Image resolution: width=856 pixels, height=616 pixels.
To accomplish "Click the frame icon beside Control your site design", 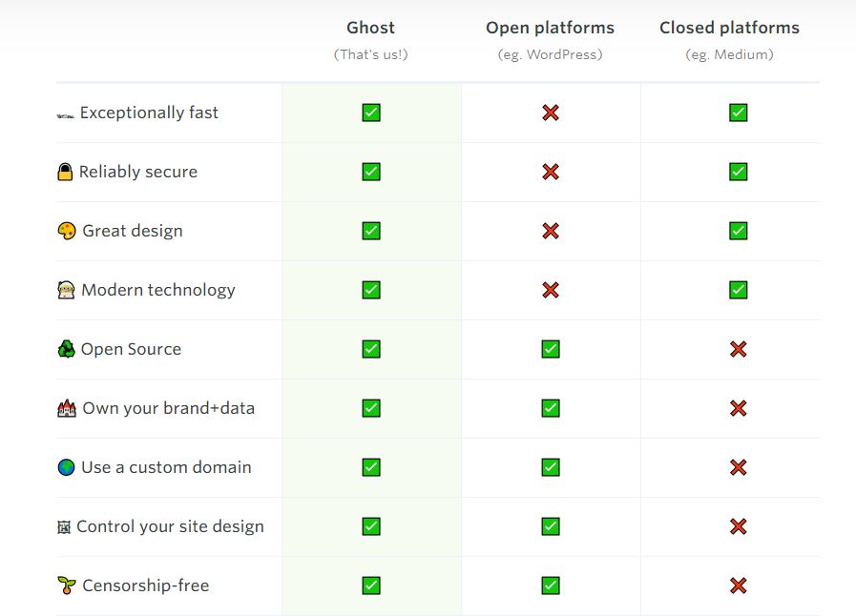I will [64, 527].
